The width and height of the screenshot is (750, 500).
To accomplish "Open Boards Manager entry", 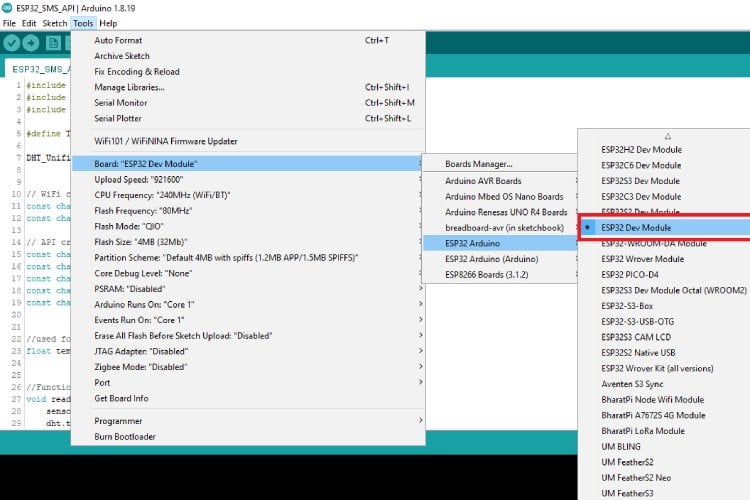I will coord(479,164).
